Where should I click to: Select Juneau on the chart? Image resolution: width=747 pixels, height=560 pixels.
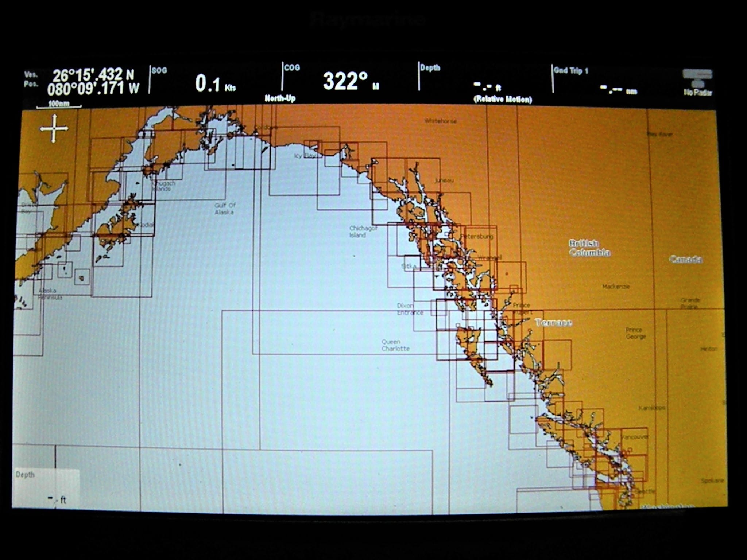(444, 180)
